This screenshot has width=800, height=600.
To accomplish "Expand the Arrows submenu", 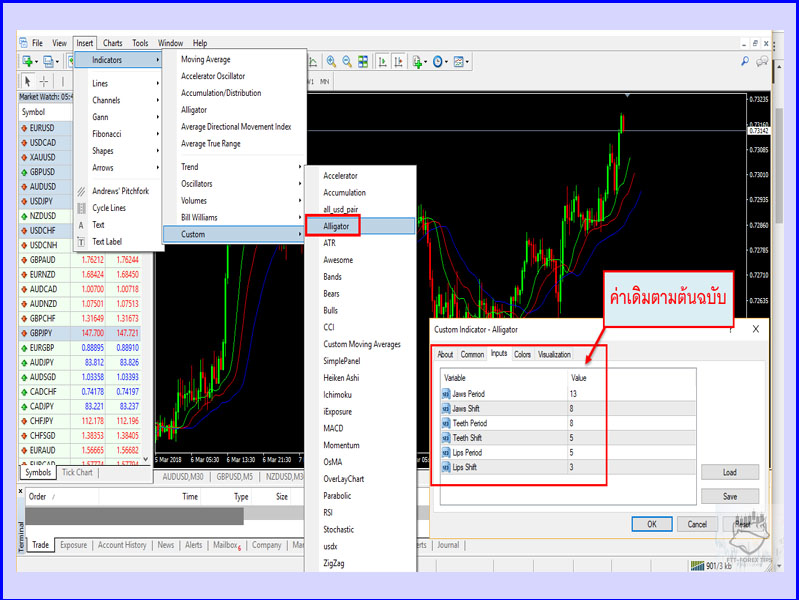I will pos(118,168).
